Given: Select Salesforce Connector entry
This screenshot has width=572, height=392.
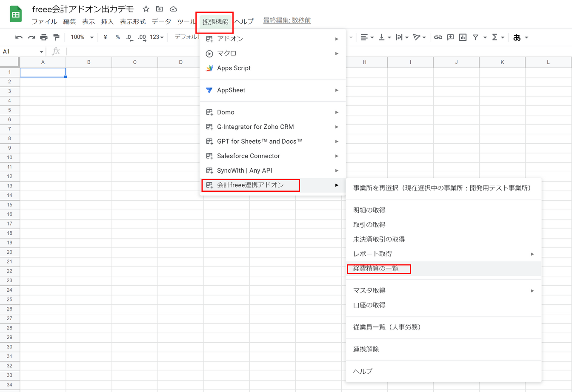Looking at the screenshot, I should click(x=272, y=156).
